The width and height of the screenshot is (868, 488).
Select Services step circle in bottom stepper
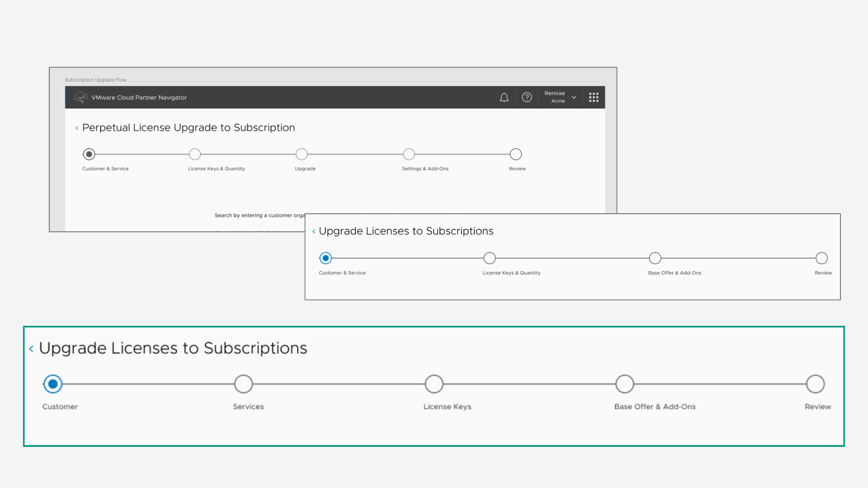point(243,384)
